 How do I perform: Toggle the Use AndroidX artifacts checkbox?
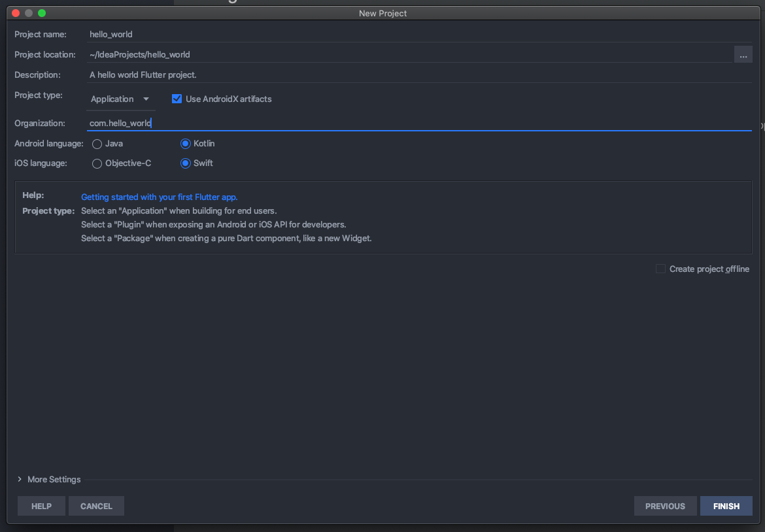177,99
